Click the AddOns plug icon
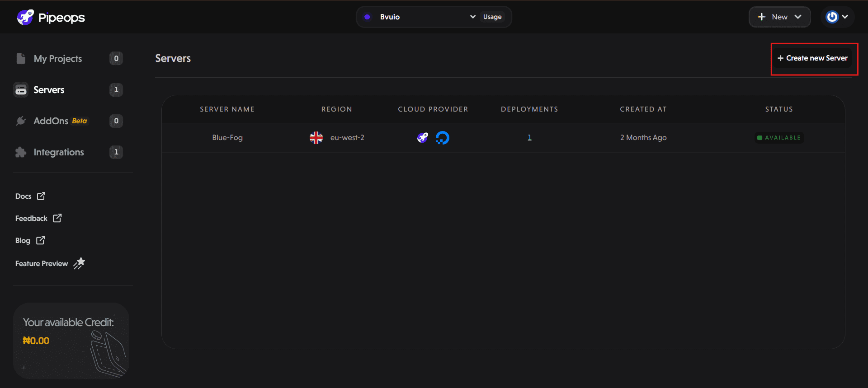868x388 pixels. point(21,121)
